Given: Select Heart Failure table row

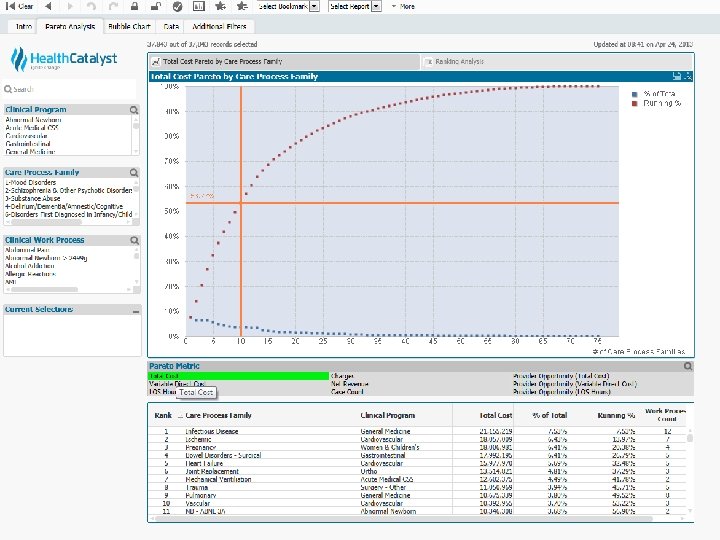Looking at the screenshot, I should click(416, 464).
